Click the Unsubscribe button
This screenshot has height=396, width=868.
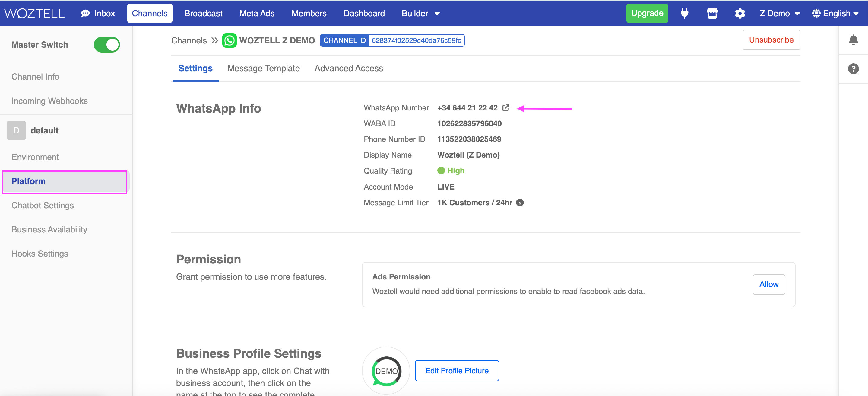[771, 40]
